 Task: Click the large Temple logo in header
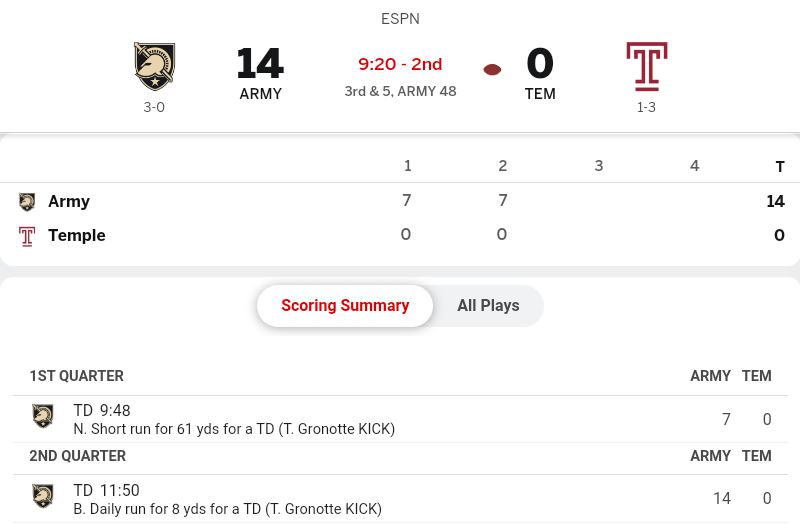[x=646, y=66]
